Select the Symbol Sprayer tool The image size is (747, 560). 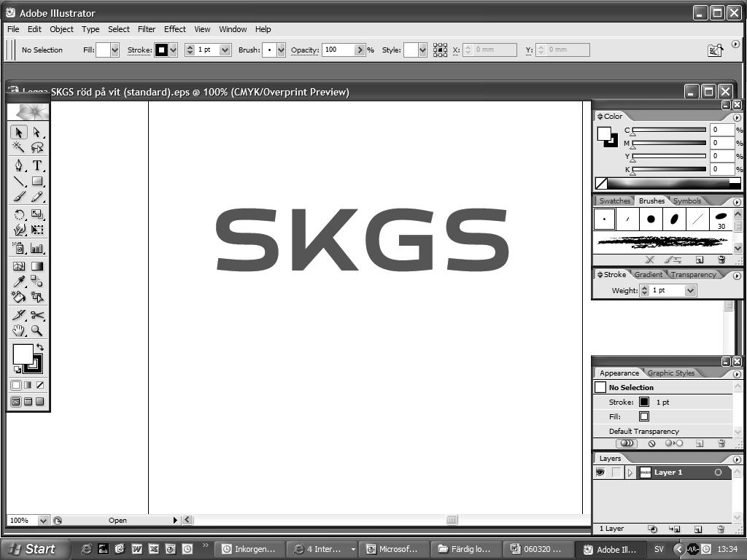[18, 248]
